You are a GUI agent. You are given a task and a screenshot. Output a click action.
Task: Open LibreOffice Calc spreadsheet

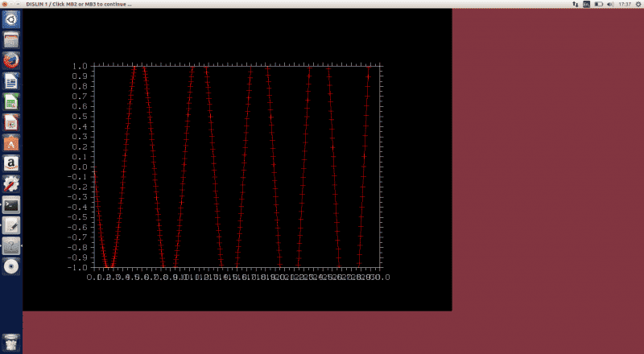(x=11, y=101)
